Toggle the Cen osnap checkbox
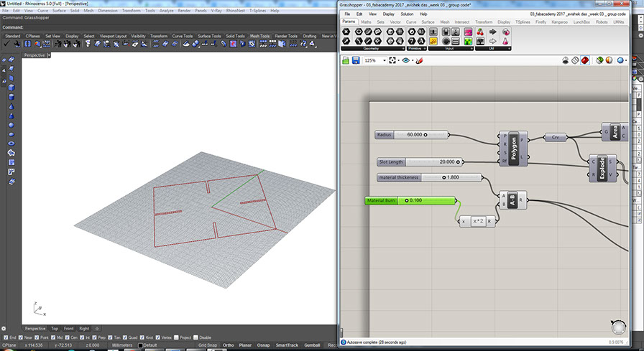Image resolution: width=644 pixels, height=351 pixels. coord(68,337)
